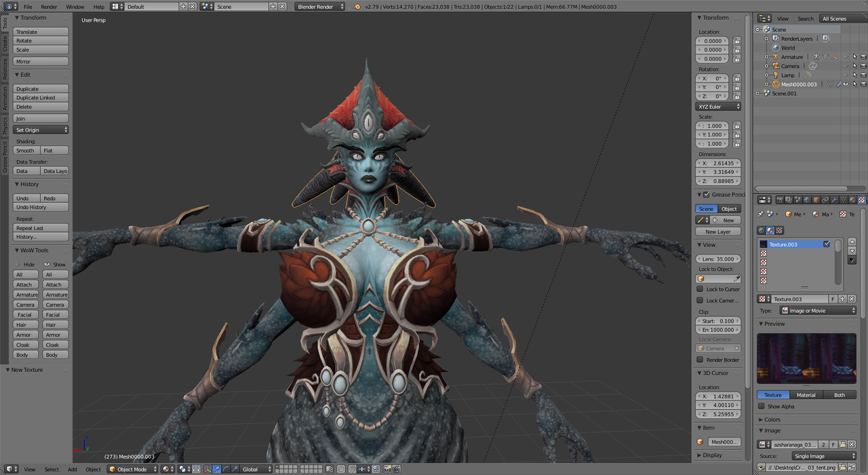Viewport: 868px width, 475px height.
Task: Move texture slot down arrow
Action: [x=852, y=251]
